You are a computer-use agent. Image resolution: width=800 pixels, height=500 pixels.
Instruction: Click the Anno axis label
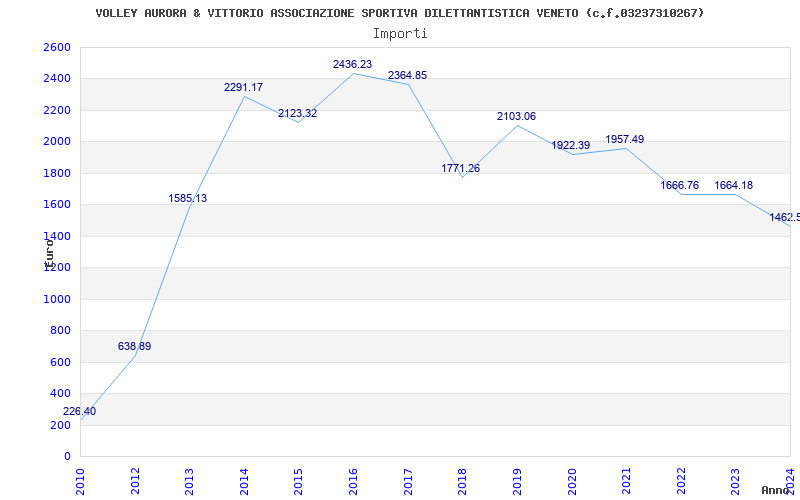(x=775, y=490)
